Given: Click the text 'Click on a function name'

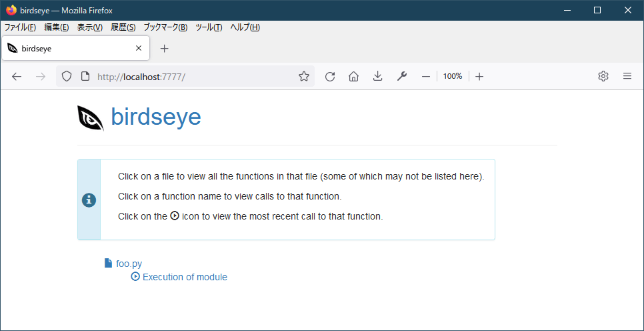Looking at the screenshot, I should click(169, 197).
